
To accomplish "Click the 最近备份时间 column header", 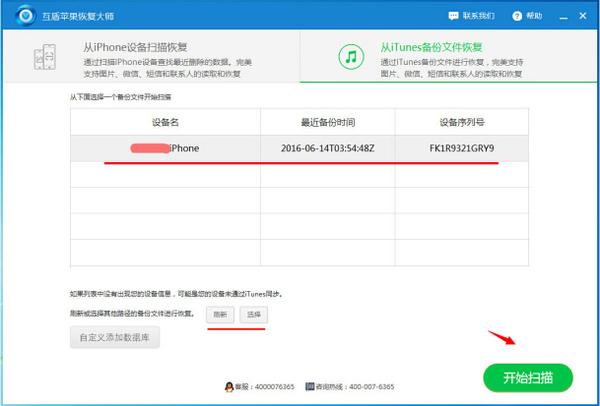I will [x=328, y=122].
